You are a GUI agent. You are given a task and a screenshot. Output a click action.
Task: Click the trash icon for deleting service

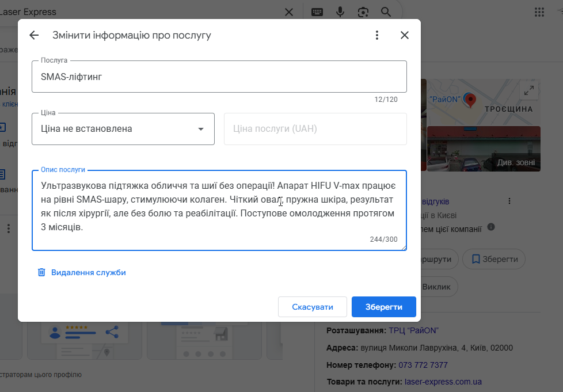click(41, 272)
